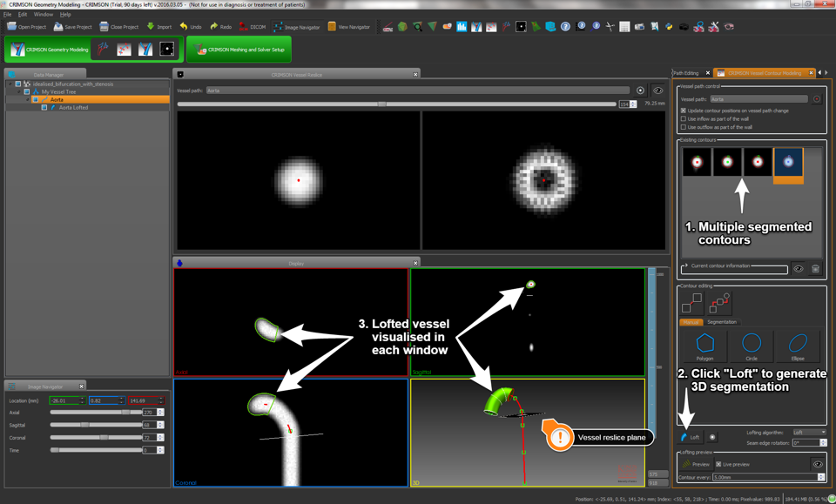Image resolution: width=836 pixels, height=504 pixels.
Task: Delete the current contour with trash icon
Action: [x=815, y=269]
